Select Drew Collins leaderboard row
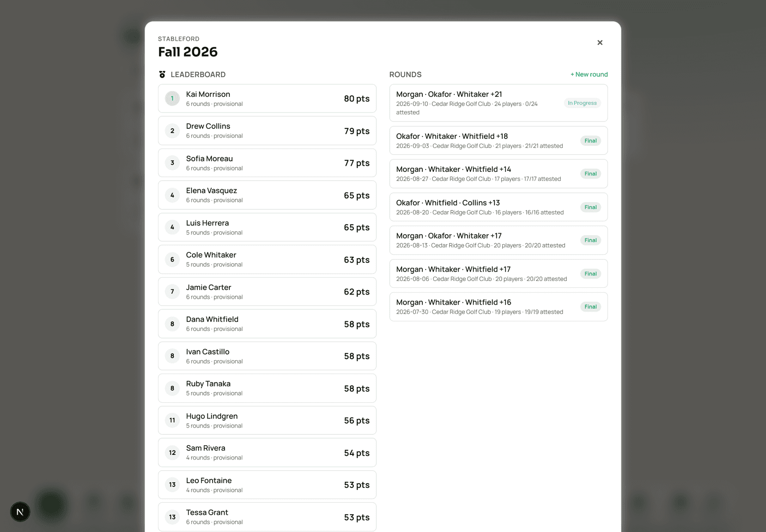This screenshot has height=532, width=766. click(267, 131)
